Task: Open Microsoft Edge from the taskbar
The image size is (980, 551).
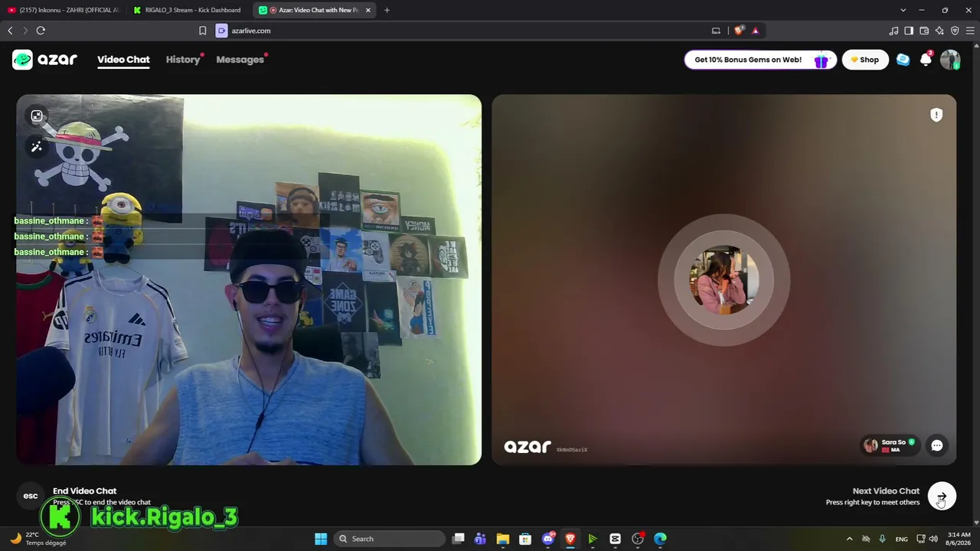Action: (660, 539)
